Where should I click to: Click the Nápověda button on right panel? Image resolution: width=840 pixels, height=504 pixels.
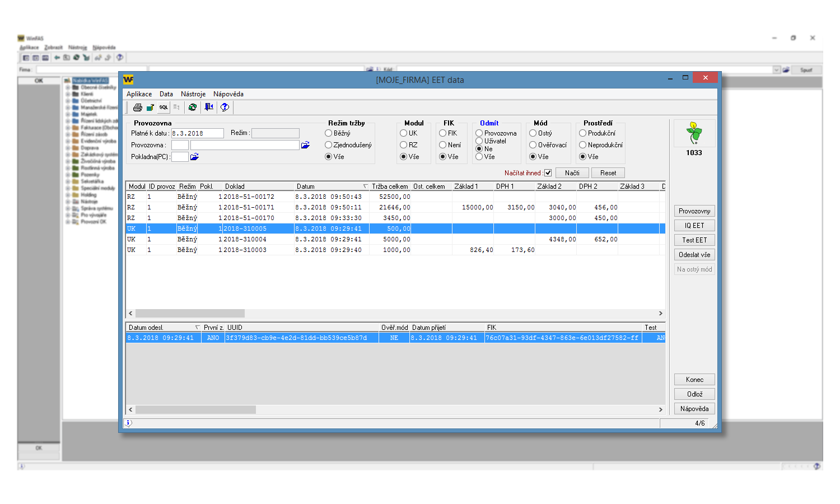694,409
